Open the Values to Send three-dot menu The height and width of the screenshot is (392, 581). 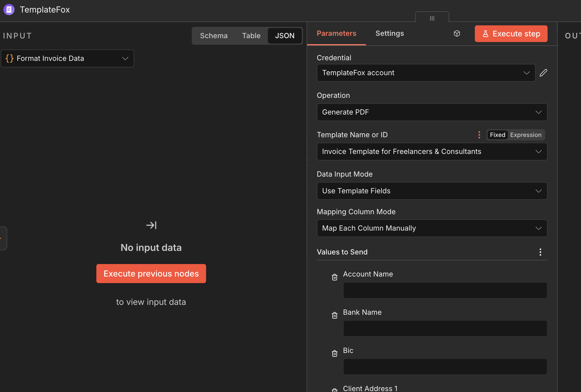tap(540, 252)
